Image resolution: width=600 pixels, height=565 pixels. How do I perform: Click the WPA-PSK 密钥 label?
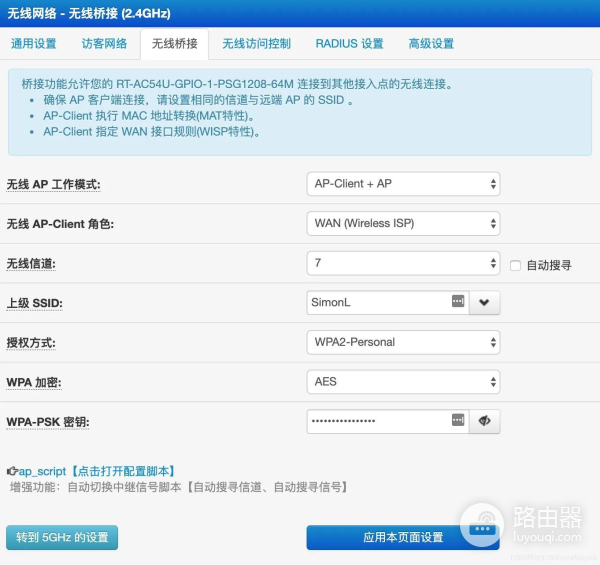(x=48, y=422)
